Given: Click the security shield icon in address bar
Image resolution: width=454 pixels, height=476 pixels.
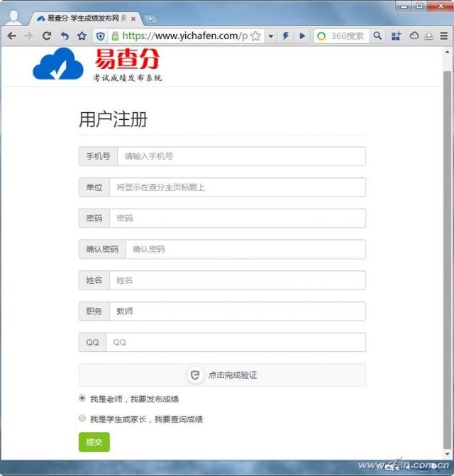Looking at the screenshot, I should pos(101,36).
